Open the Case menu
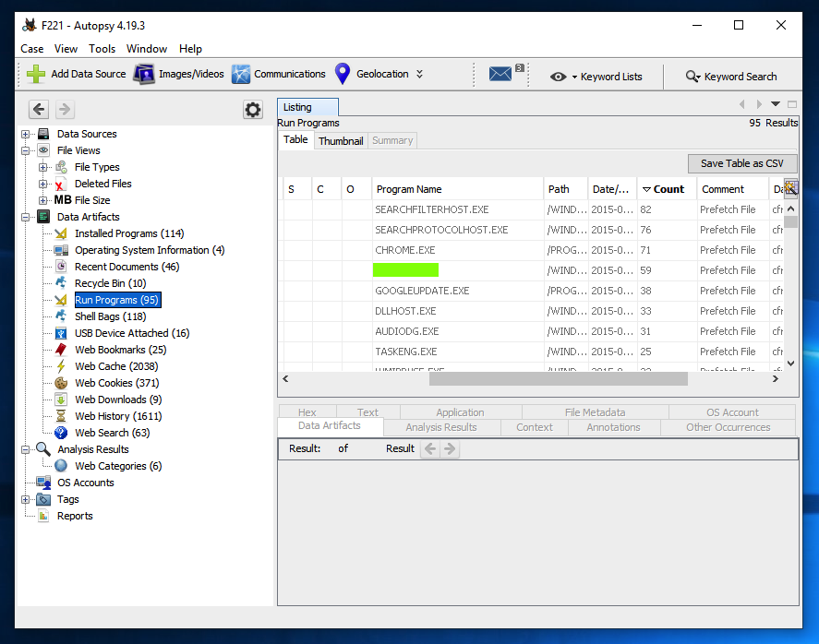The height and width of the screenshot is (644, 819). 32,49
